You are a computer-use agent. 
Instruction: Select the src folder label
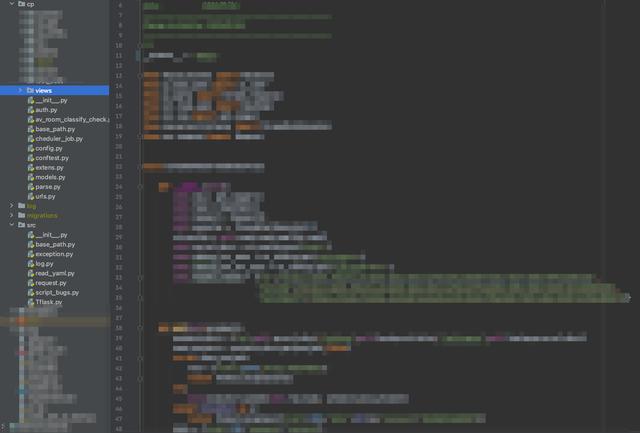click(31, 225)
